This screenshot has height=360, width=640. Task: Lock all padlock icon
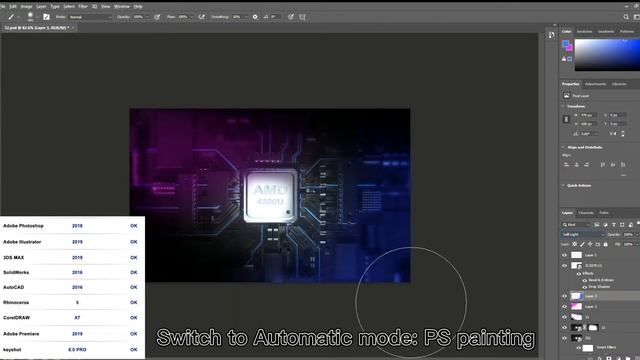pyautogui.click(x=605, y=244)
